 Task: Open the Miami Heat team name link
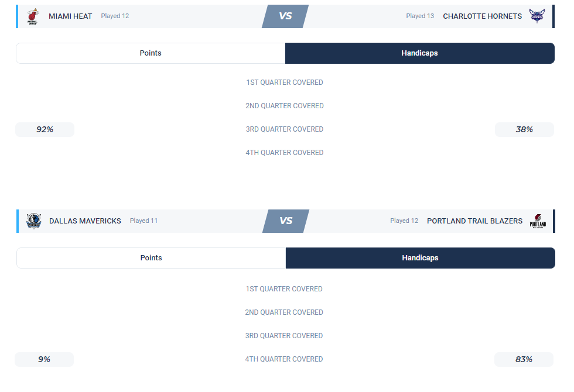[x=70, y=16]
